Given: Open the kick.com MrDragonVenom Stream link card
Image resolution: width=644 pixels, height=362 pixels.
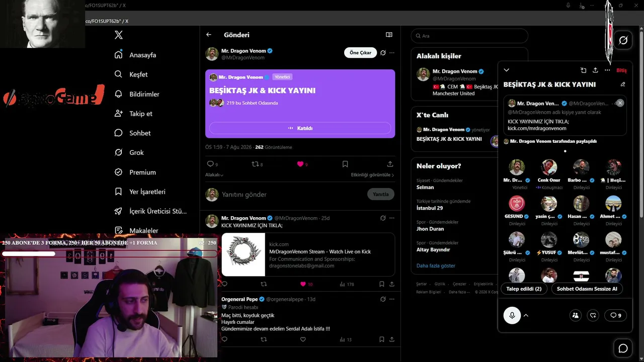Looking at the screenshot, I should point(308,254).
